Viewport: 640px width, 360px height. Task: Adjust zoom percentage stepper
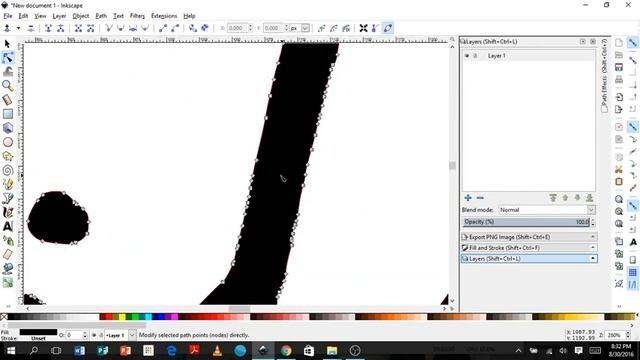tap(628, 335)
